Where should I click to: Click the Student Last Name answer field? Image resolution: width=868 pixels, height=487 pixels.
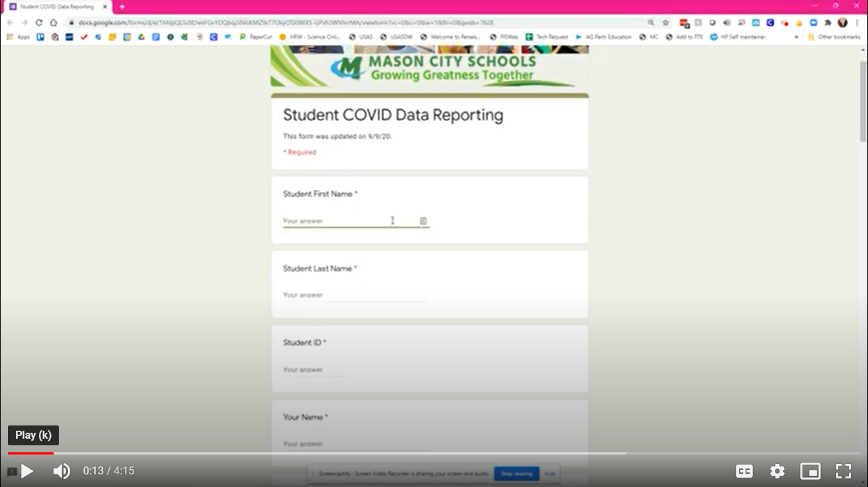356,295
